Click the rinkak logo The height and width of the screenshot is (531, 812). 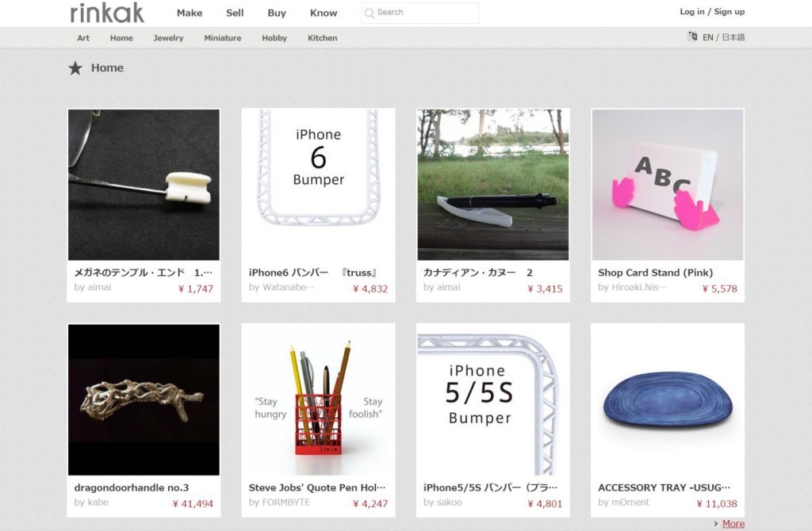pos(107,13)
